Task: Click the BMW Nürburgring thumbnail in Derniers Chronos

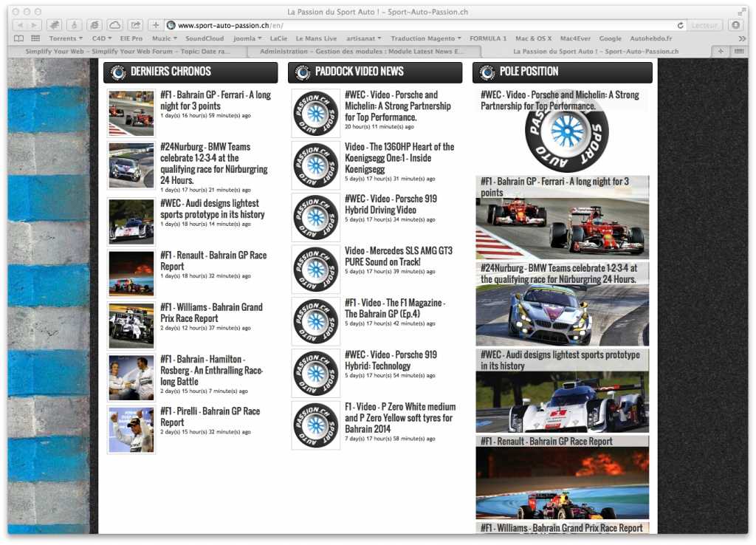Action: point(131,165)
